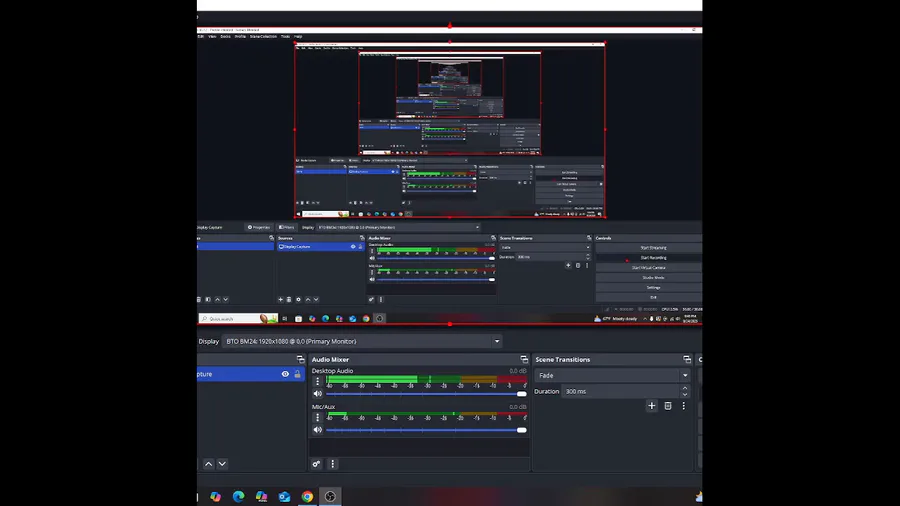Image resolution: width=900 pixels, height=506 pixels.
Task: Open Microsoft Edge from the bottom taskbar
Action: [x=238, y=497]
